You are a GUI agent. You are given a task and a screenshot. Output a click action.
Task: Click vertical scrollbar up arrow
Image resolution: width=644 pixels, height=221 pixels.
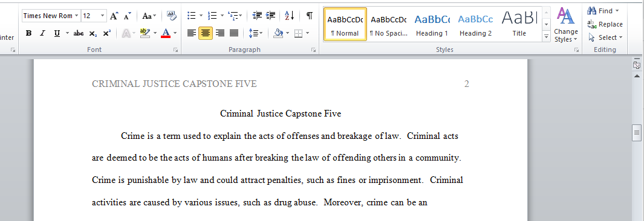637,76
